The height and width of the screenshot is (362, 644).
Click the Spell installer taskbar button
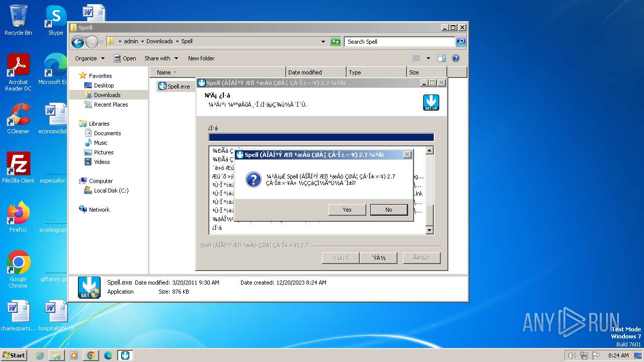[x=125, y=355]
